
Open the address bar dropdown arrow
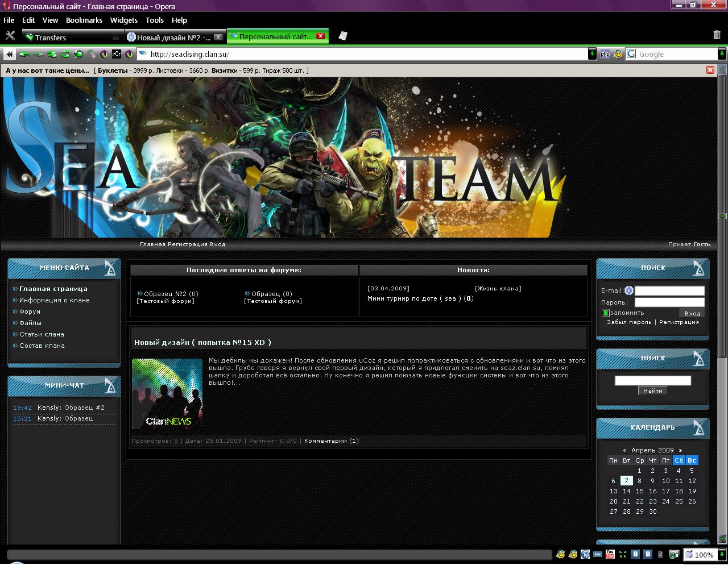[592, 54]
